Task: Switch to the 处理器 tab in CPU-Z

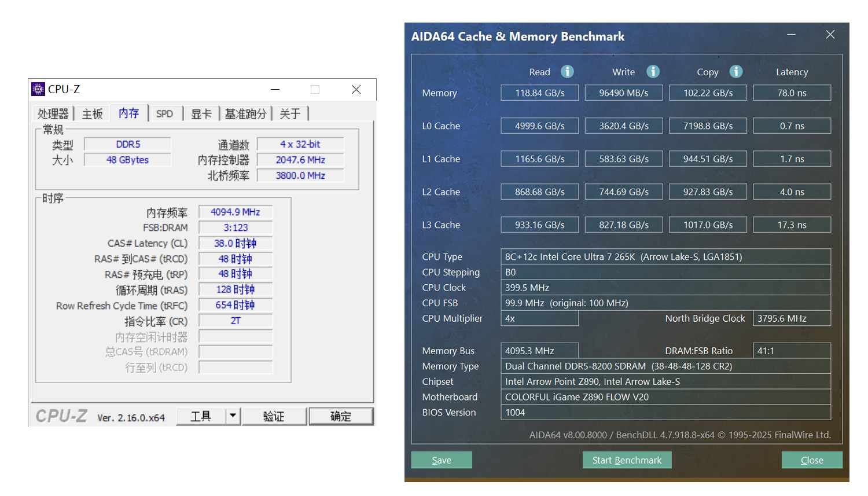Action: click(53, 113)
